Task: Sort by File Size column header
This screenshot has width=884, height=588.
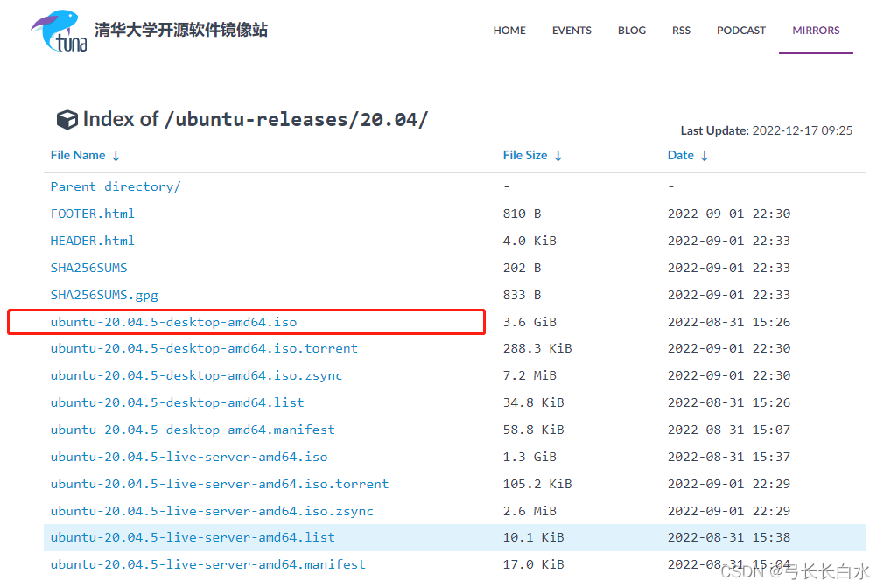Action: point(525,155)
